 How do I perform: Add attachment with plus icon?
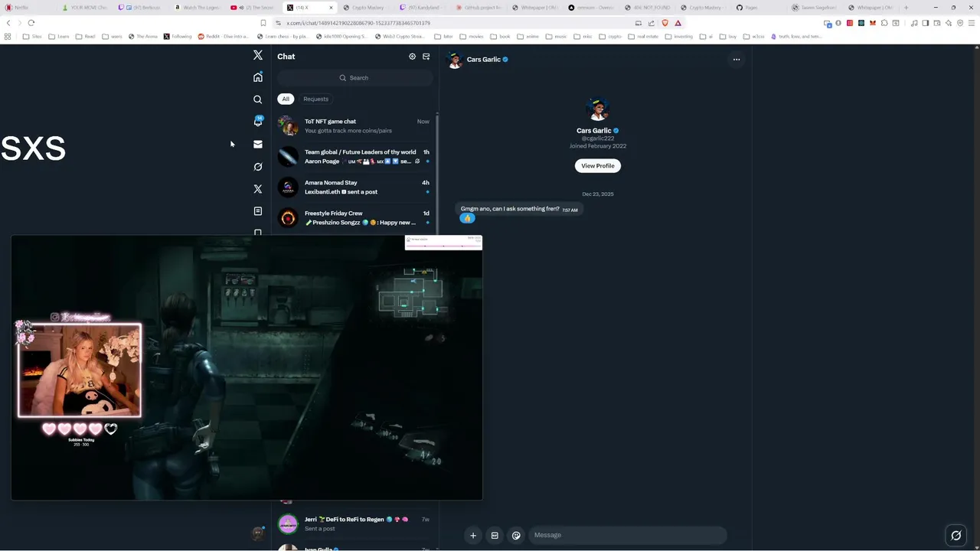coord(473,536)
